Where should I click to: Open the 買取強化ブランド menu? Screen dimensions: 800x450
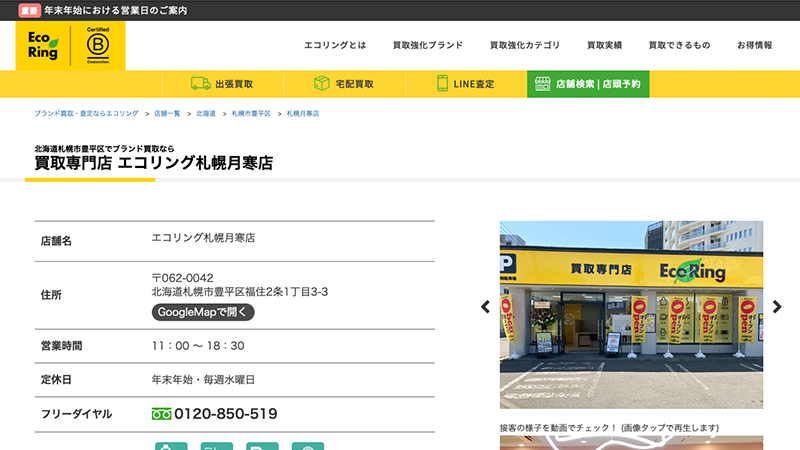(428, 46)
